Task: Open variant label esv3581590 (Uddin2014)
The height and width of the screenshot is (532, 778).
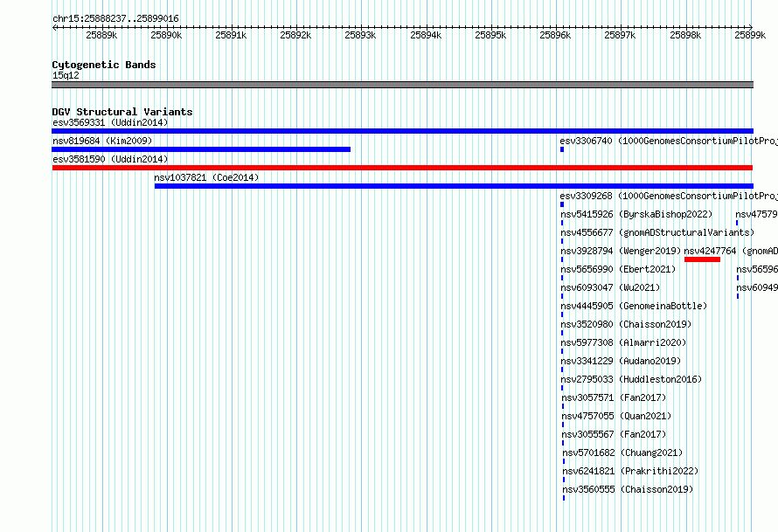Action: 110,159
